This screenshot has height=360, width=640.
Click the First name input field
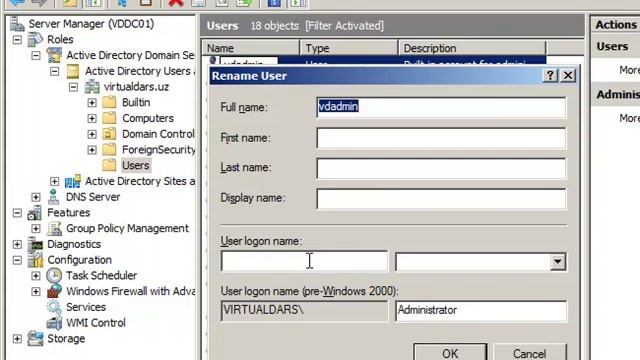coord(441,138)
